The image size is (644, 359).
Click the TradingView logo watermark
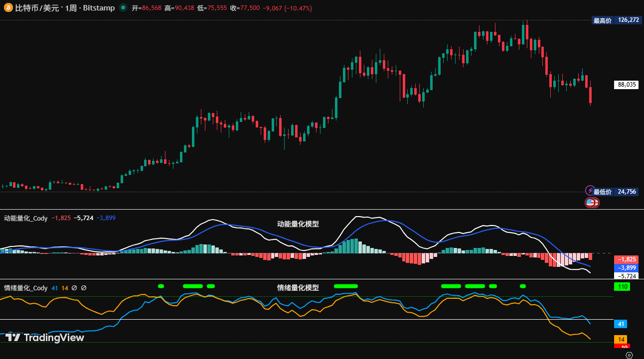click(x=45, y=338)
